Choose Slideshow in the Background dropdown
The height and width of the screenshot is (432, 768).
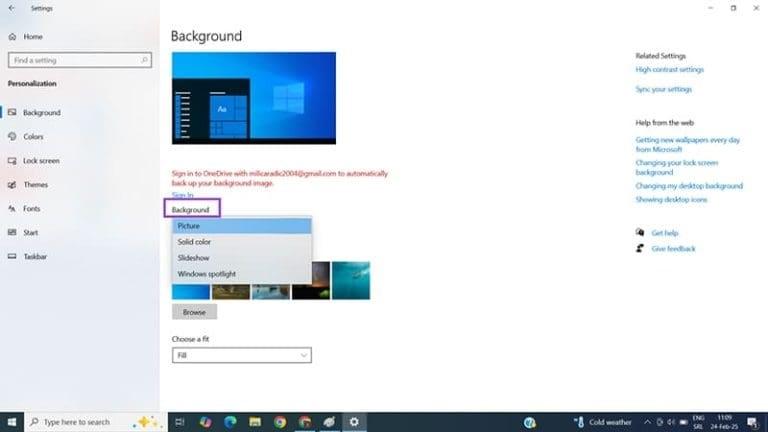click(241, 258)
